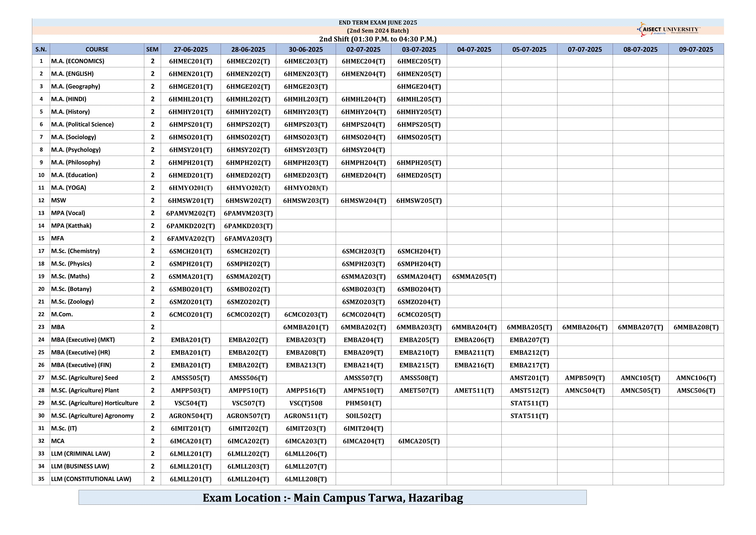The image size is (756, 535).
Task: Click cell PHM501(T)
Action: [364, 403]
